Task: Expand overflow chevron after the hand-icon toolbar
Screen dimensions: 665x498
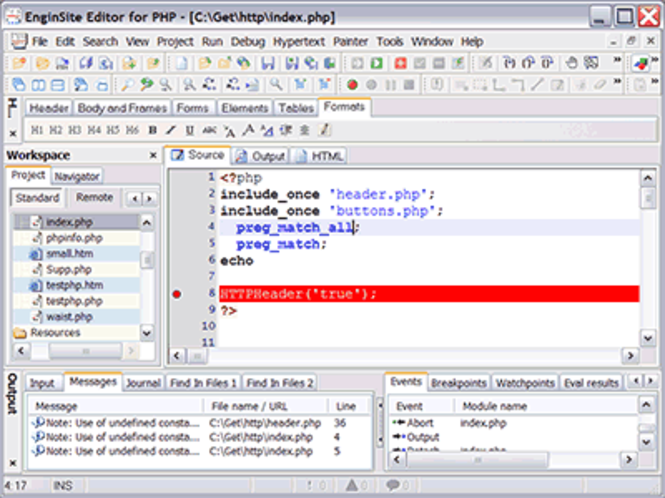Action: pos(618,59)
